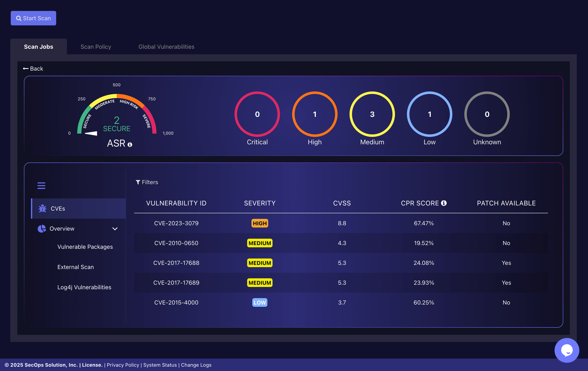Viewport: 588px width, 371px height.
Task: Click the Medium severity count circle
Action: coord(372,114)
